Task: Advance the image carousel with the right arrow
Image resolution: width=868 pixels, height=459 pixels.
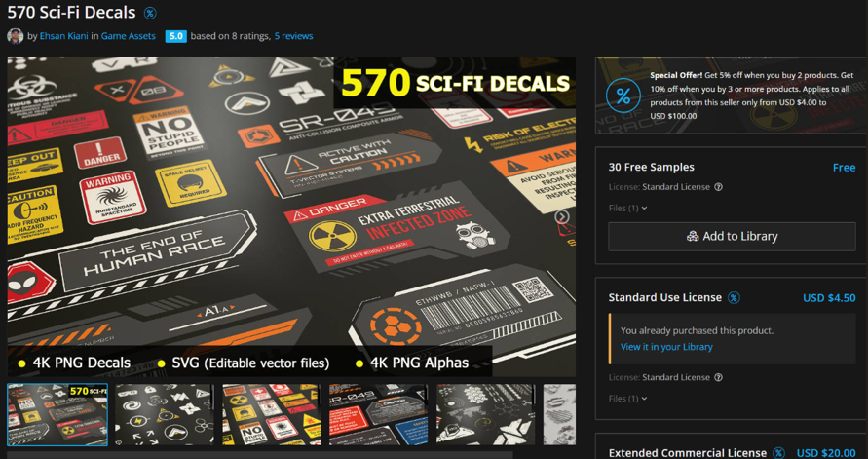Action: 562,216
